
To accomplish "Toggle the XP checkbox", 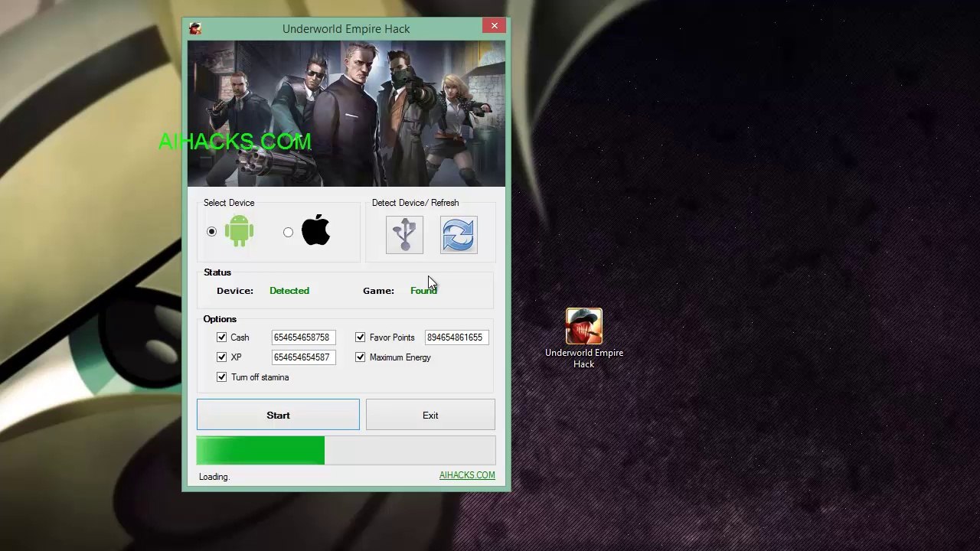I will tap(222, 357).
